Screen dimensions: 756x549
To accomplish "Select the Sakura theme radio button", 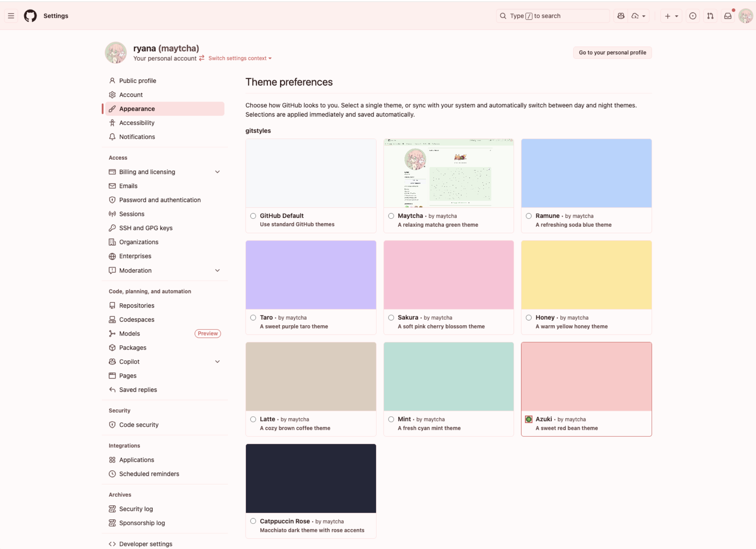I will 391,318.
